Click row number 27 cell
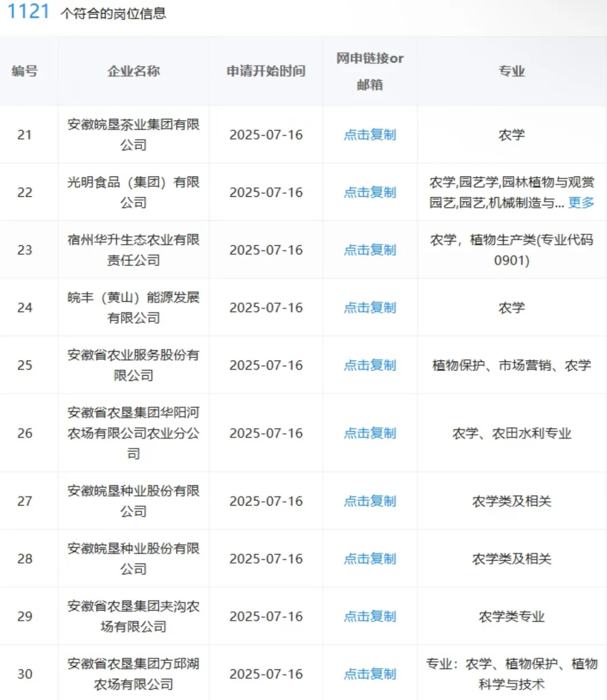Viewport: 607px width, 700px height. 25,501
